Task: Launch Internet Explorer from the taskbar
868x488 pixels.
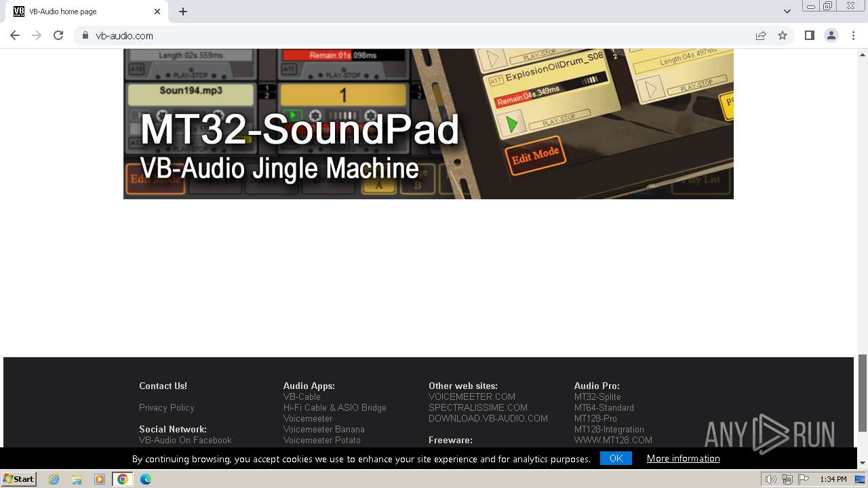Action: (54, 479)
